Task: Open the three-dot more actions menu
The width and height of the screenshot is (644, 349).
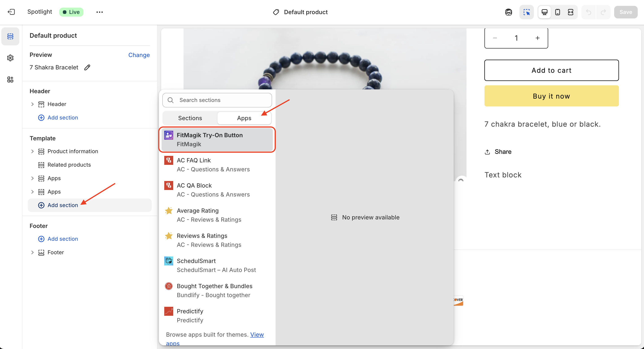Action: pyautogui.click(x=99, y=12)
